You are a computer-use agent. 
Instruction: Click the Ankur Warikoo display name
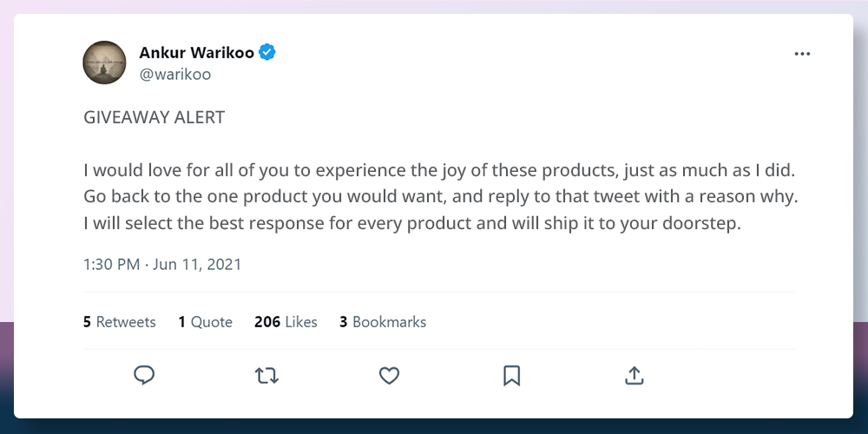[196, 53]
